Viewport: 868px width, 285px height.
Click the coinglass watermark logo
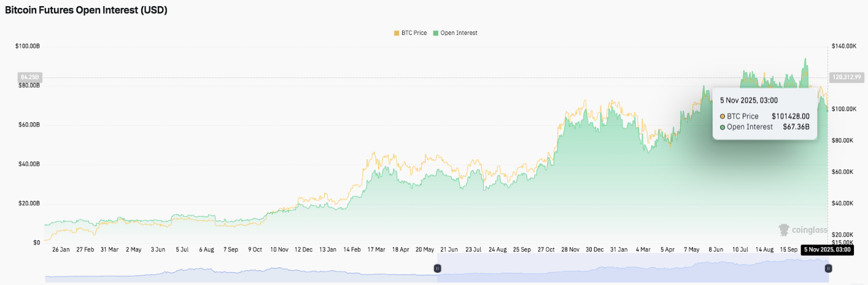[x=802, y=230]
